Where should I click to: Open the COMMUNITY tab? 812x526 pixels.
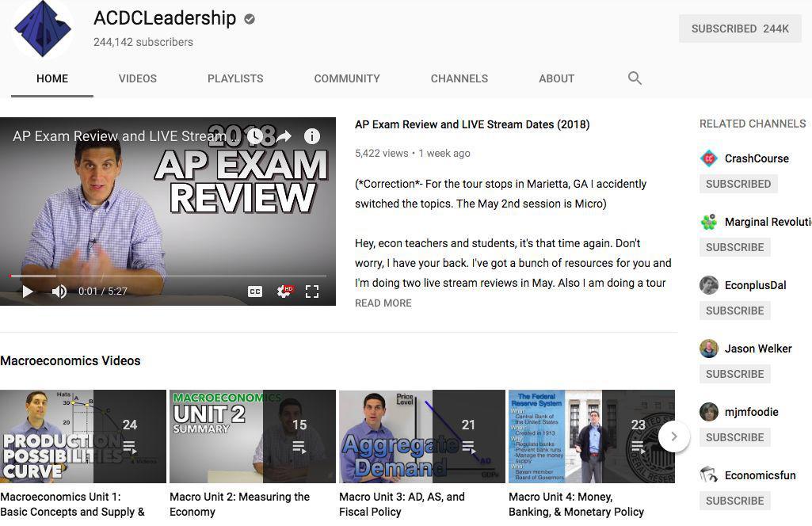point(347,78)
